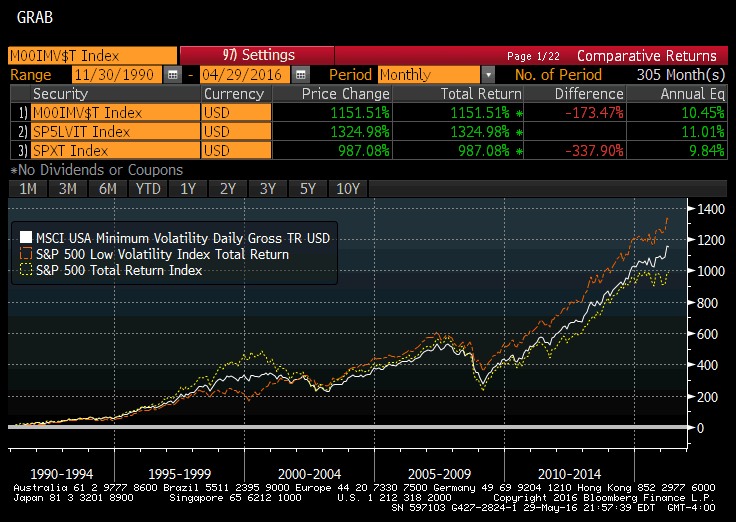Image resolution: width=736 pixels, height=522 pixels.
Task: Click S&P 500 Total Return Index legend label
Action: pos(119,270)
